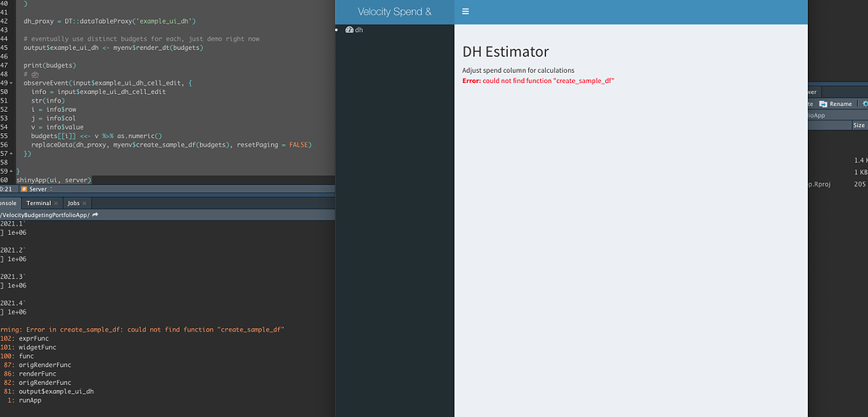Viewport: 868px width, 417px height.
Task: Click the line number 45 in gutter
Action: click(4, 47)
